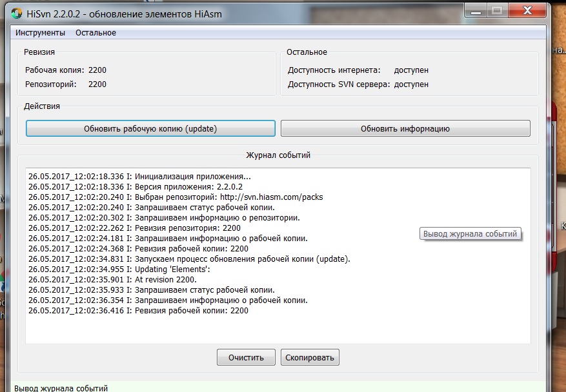The height and width of the screenshot is (392, 566).
Task: Select log line 'At revision 2200.'
Action: (112, 280)
